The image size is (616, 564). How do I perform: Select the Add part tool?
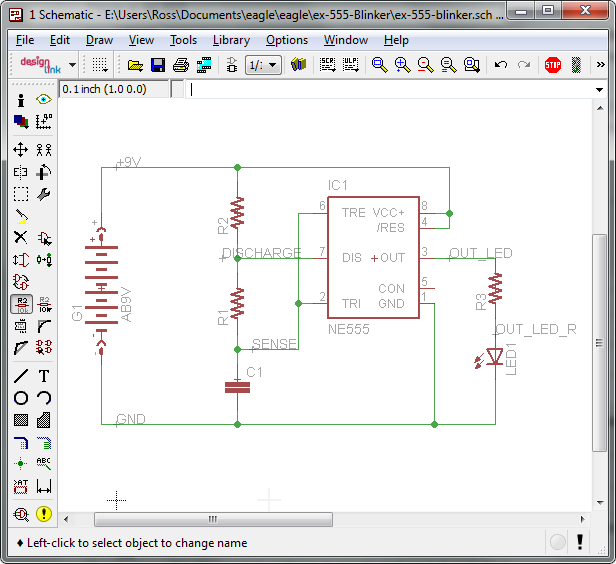[x=44, y=238]
